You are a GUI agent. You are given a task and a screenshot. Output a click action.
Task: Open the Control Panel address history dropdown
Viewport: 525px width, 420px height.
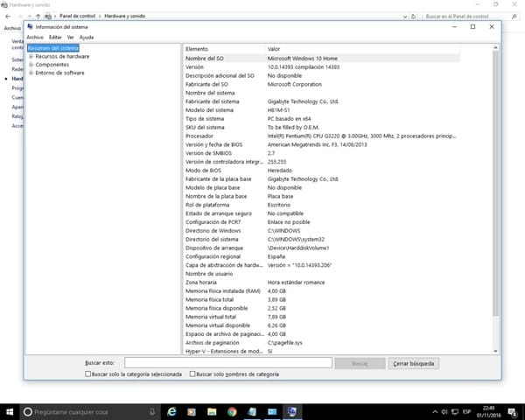(x=405, y=16)
